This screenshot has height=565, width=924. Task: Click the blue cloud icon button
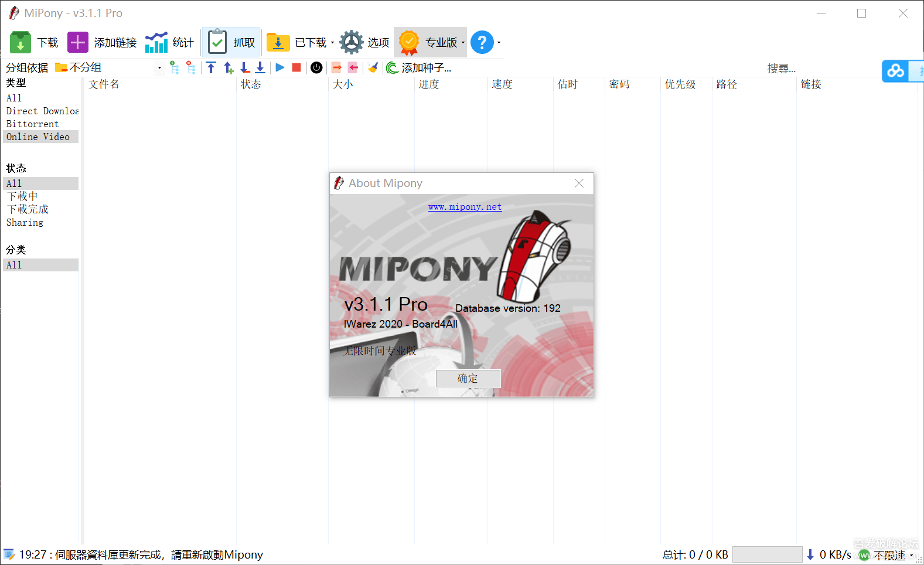pyautogui.click(x=895, y=72)
